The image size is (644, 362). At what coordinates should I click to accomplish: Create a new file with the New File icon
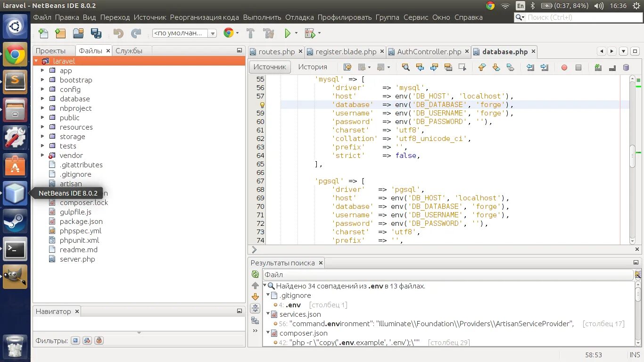[x=43, y=33]
